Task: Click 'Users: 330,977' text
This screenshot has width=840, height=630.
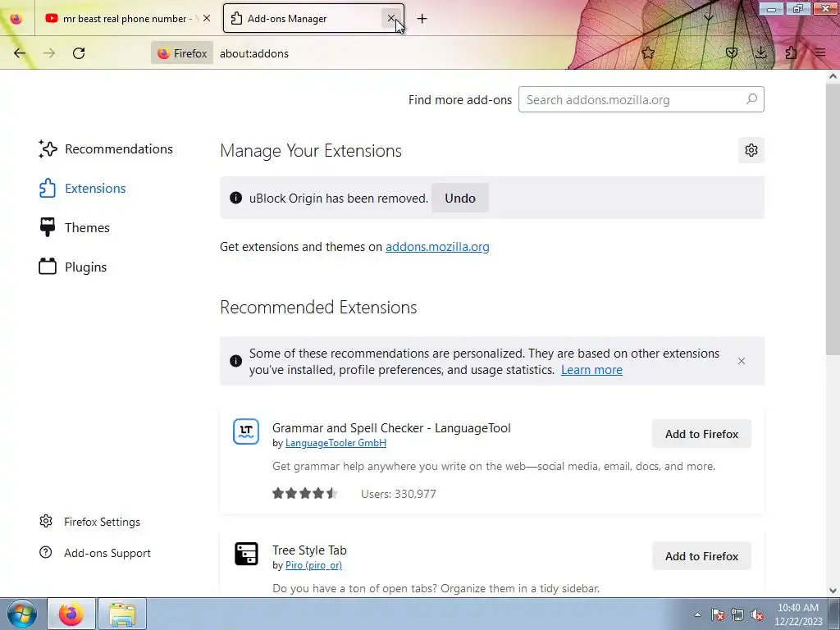Action: (x=399, y=494)
